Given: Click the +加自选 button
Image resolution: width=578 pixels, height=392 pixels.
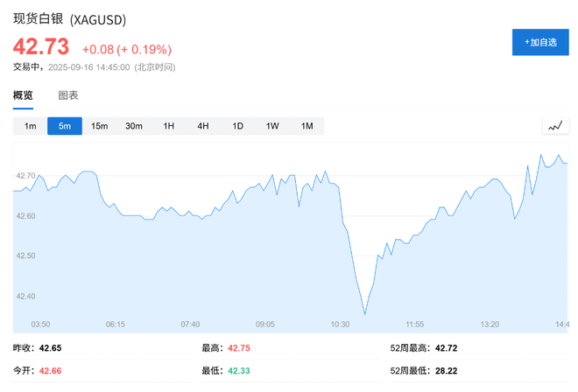Looking at the screenshot, I should pyautogui.click(x=539, y=42).
